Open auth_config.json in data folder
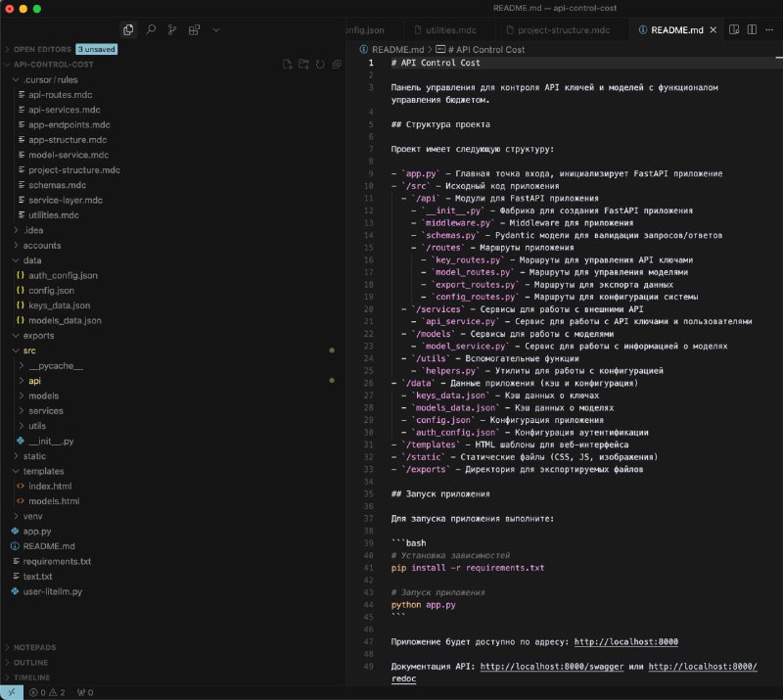The image size is (783, 700). click(63, 275)
